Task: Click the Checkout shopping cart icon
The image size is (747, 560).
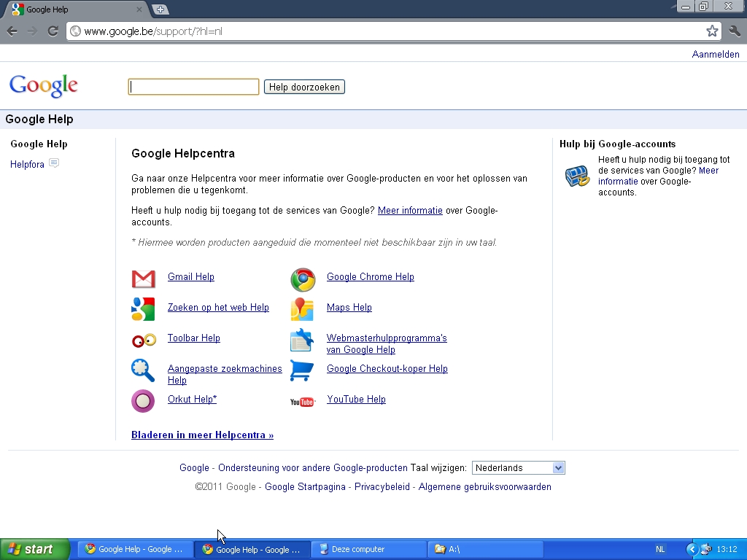Action: pyautogui.click(x=302, y=370)
